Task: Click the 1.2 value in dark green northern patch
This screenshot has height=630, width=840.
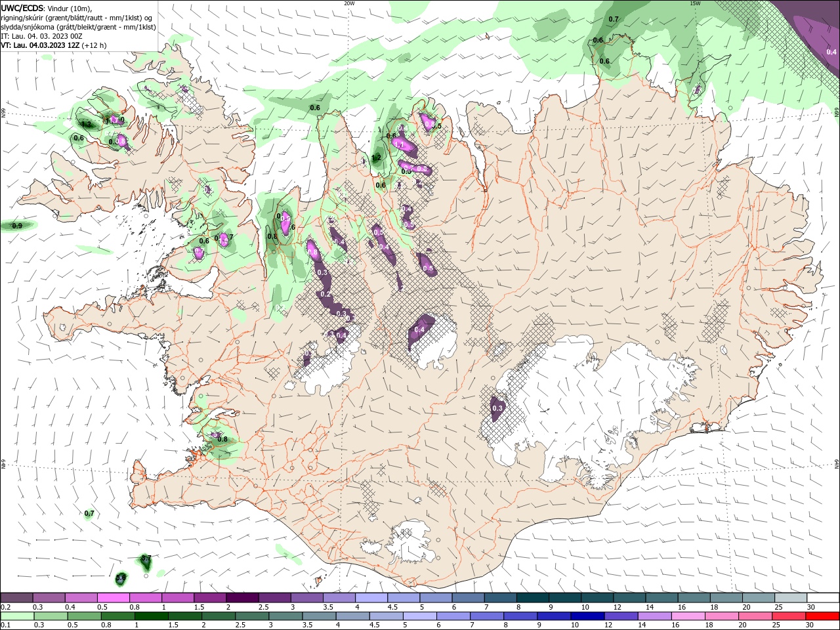Action: [376, 158]
